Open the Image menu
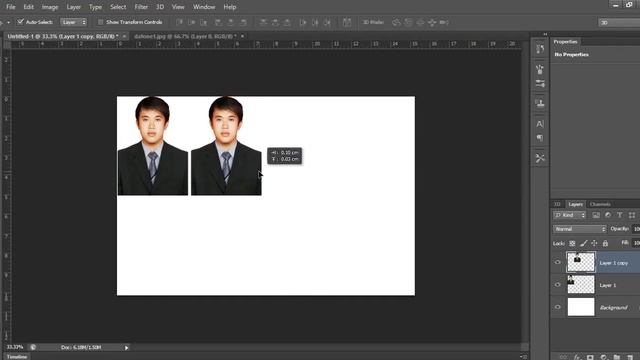The width and height of the screenshot is (640, 360). (50, 7)
